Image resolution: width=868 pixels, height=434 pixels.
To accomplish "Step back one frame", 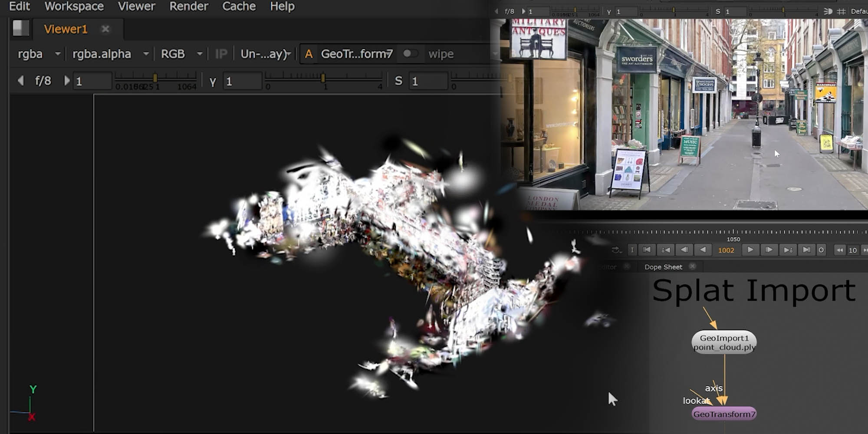I will click(x=684, y=250).
